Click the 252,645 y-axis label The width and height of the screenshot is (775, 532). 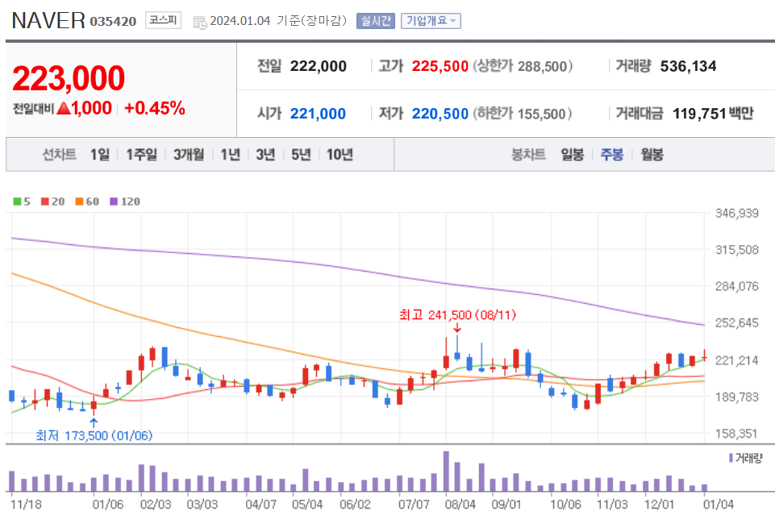tap(737, 323)
